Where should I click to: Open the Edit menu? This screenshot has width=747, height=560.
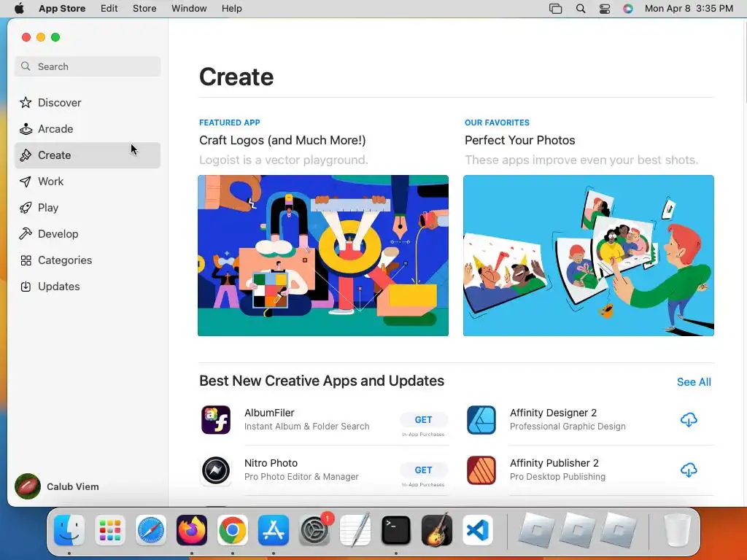[x=109, y=9]
